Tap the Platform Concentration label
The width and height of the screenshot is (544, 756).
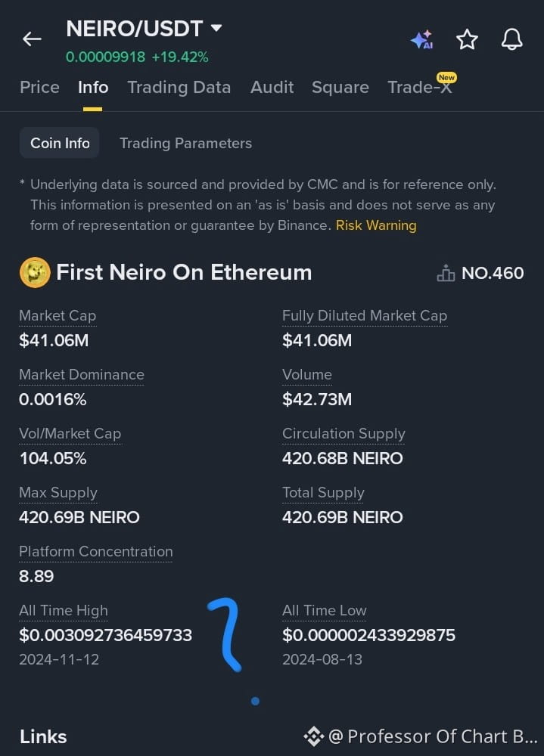click(95, 552)
